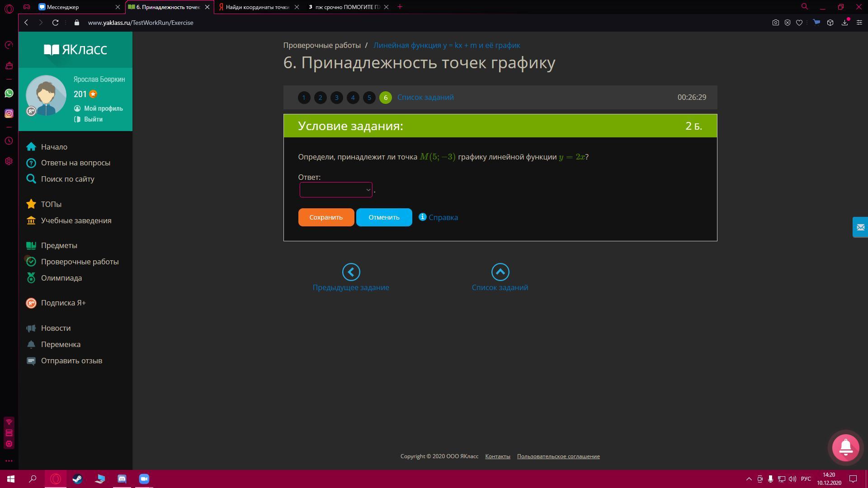Click the pink notification bell icon
This screenshot has width=868, height=488.
coord(845,447)
